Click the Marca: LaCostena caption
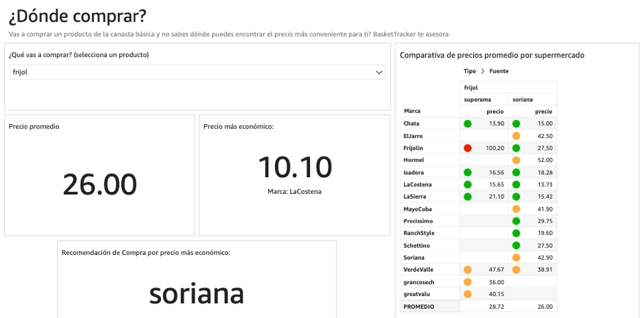Viewport: 644px width, 318px height. tap(294, 191)
